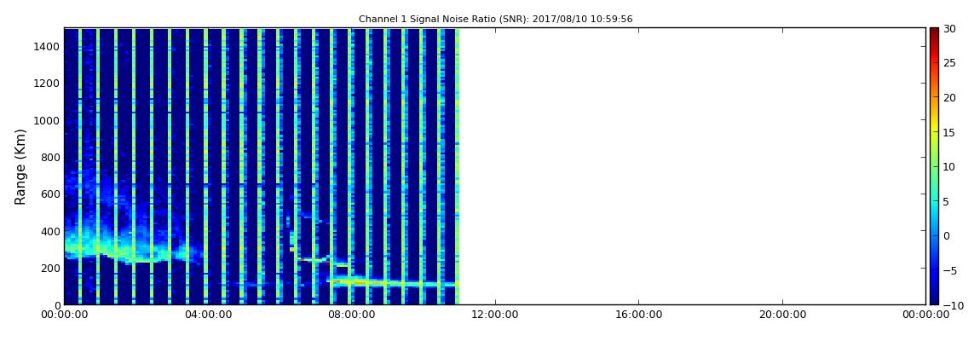This screenshot has height=347, width=980.
Task: Click the 1200 tick label on range axis
Action: tap(47, 84)
